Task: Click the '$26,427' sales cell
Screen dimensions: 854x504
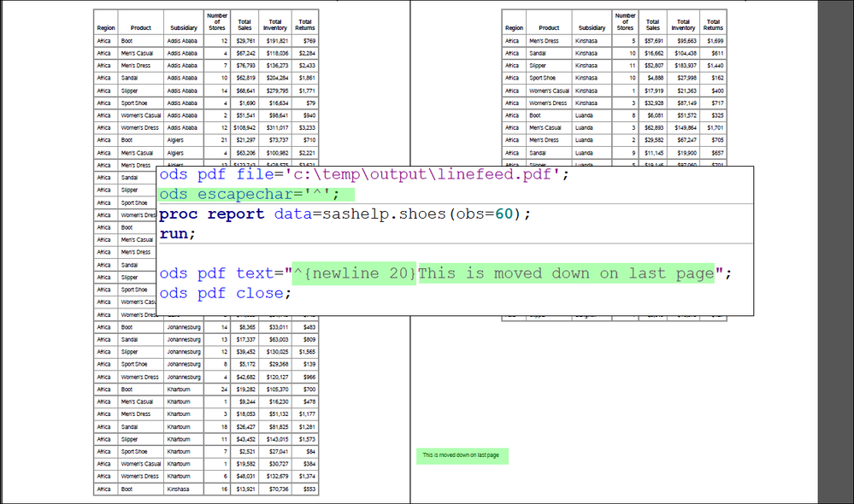Action: 245,427
